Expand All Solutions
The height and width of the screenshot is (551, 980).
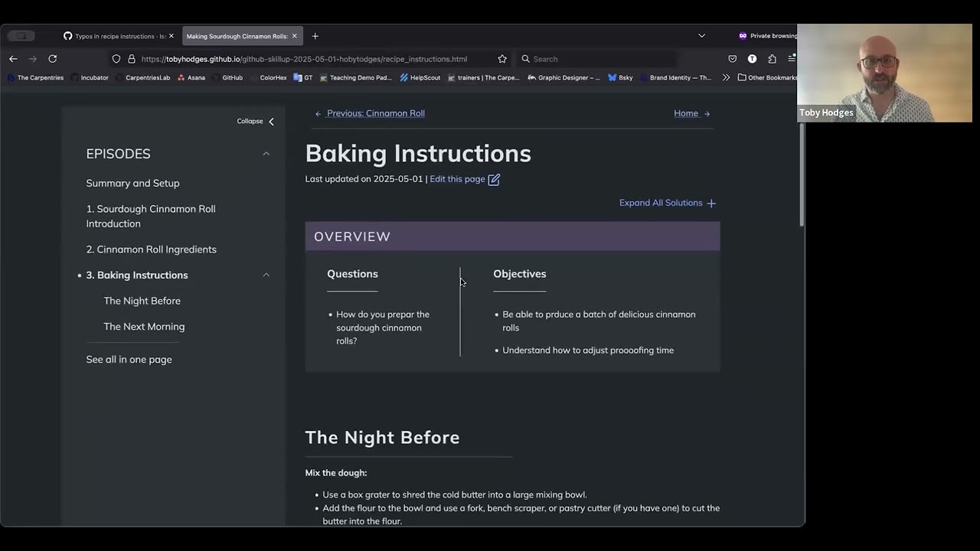(667, 203)
